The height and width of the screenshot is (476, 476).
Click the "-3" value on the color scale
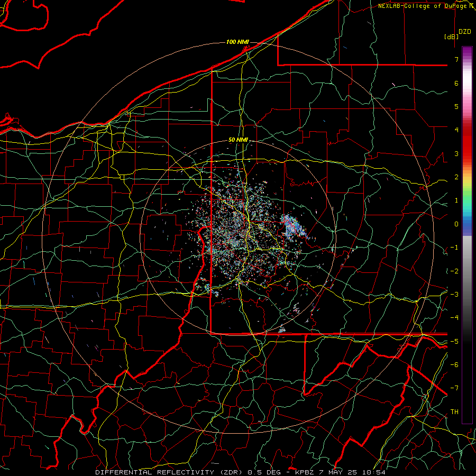[454, 295]
